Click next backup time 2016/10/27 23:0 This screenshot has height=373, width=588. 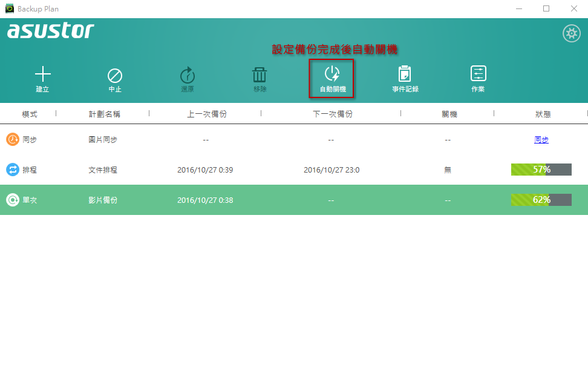[x=332, y=170]
